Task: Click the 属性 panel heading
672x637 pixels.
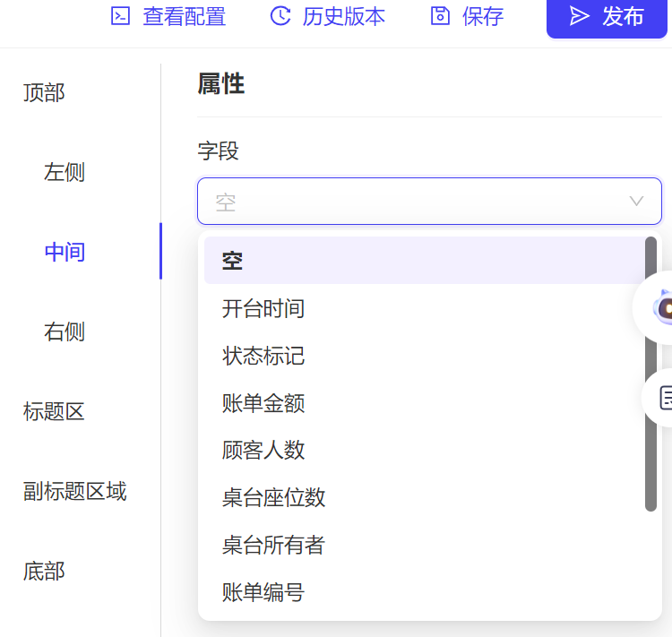Action: (x=220, y=83)
